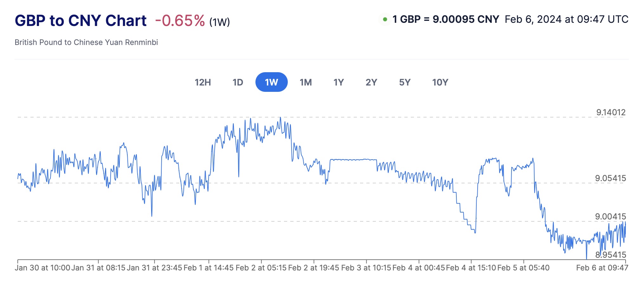Switch to the 12H time range
644x285 pixels.
point(203,82)
